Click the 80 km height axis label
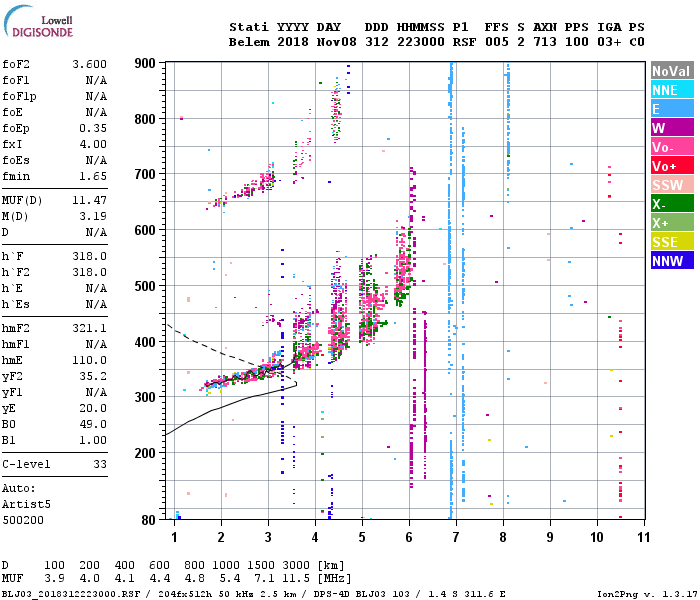Image resolution: width=700 pixels, height=600 pixels. pos(148,520)
